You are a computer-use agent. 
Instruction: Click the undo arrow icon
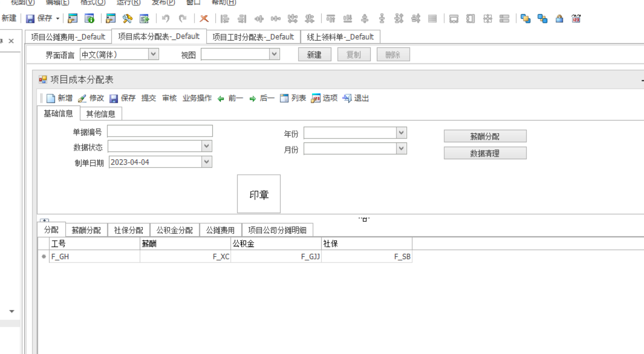166,19
